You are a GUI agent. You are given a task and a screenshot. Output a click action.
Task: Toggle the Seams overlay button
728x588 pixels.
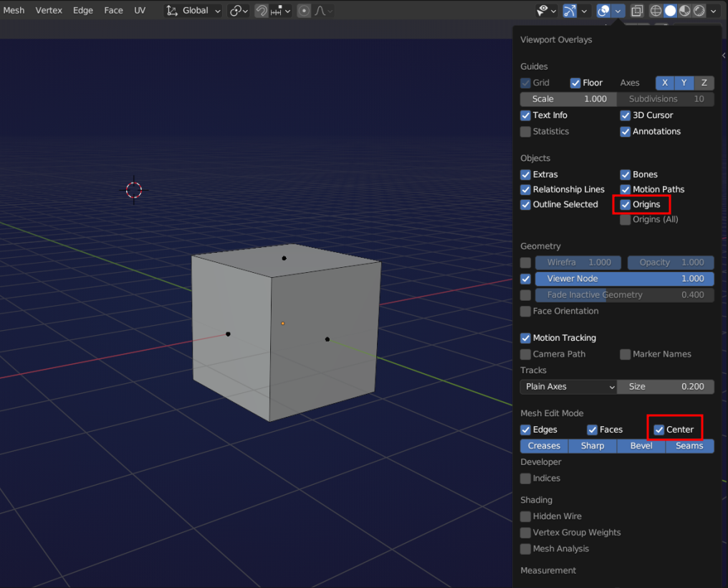click(x=689, y=446)
